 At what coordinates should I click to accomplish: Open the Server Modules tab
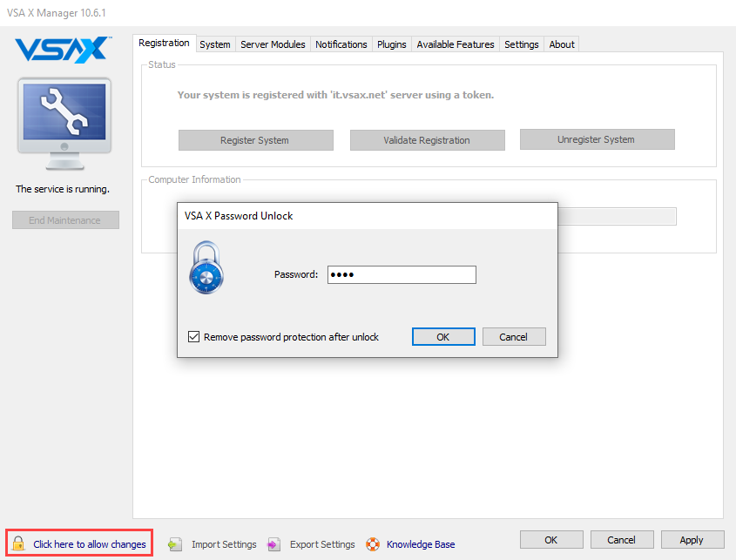[273, 44]
